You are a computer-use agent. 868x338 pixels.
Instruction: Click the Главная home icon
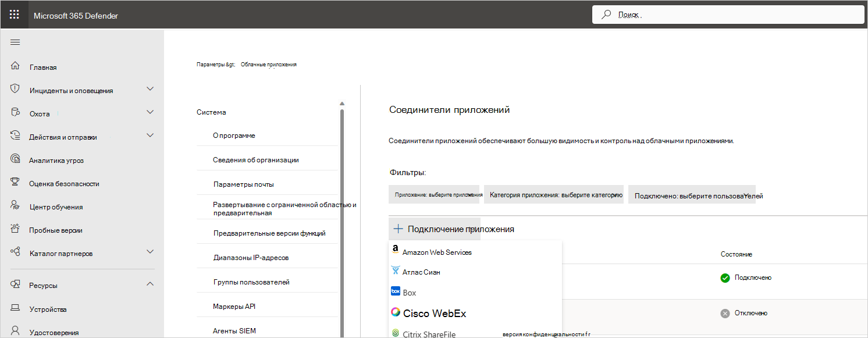click(16, 66)
